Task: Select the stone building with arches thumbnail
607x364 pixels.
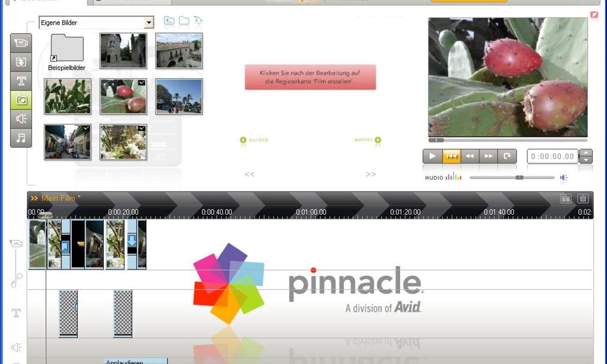Action: pyautogui.click(x=179, y=51)
